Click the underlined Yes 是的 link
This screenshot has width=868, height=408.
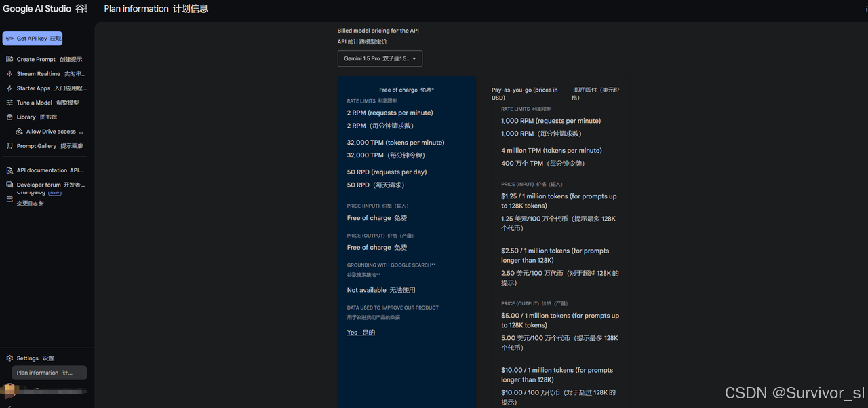point(361,333)
